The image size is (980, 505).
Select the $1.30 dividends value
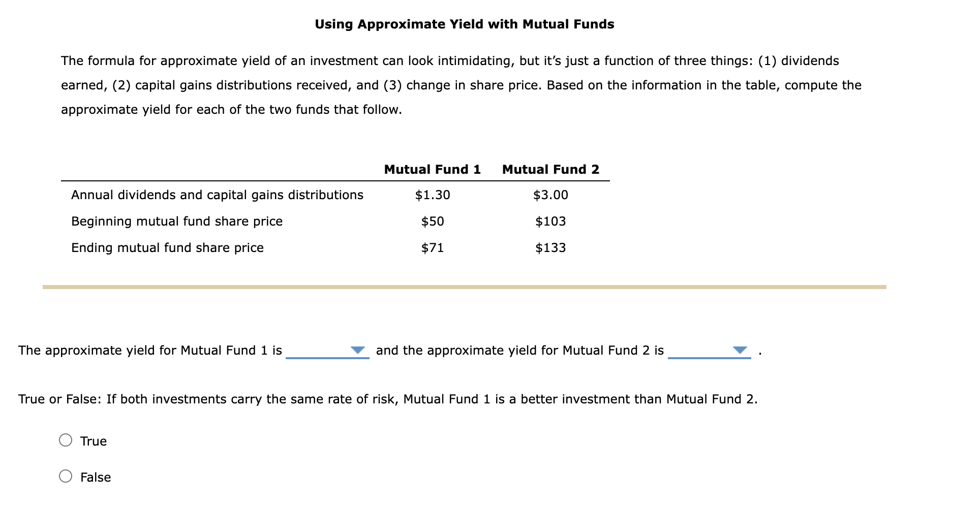(432, 195)
